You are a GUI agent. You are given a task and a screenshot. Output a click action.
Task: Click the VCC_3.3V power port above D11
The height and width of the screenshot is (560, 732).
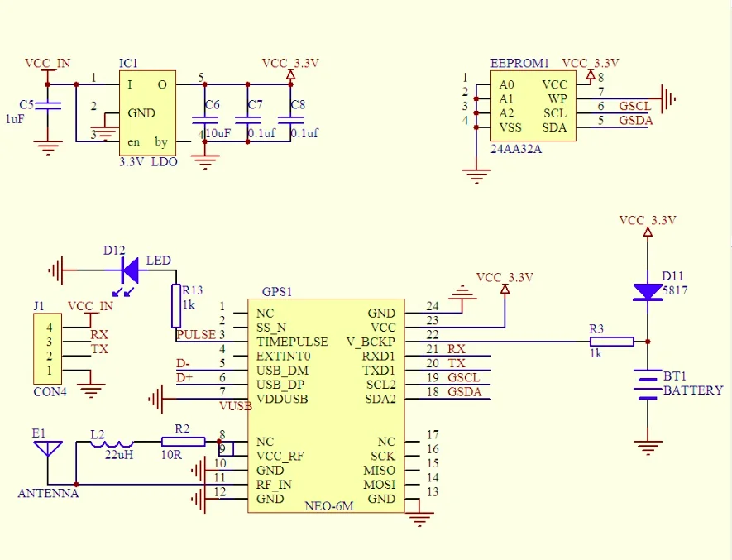coord(648,232)
